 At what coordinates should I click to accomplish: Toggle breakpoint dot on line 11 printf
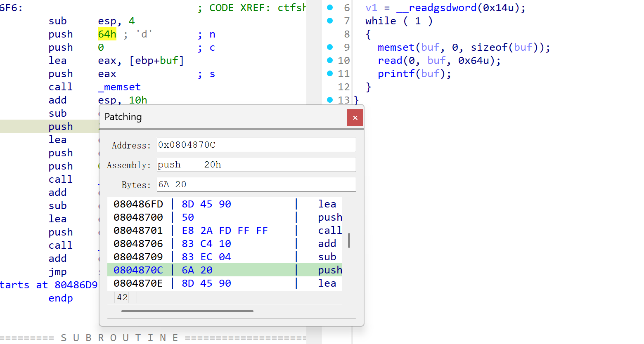pos(330,73)
